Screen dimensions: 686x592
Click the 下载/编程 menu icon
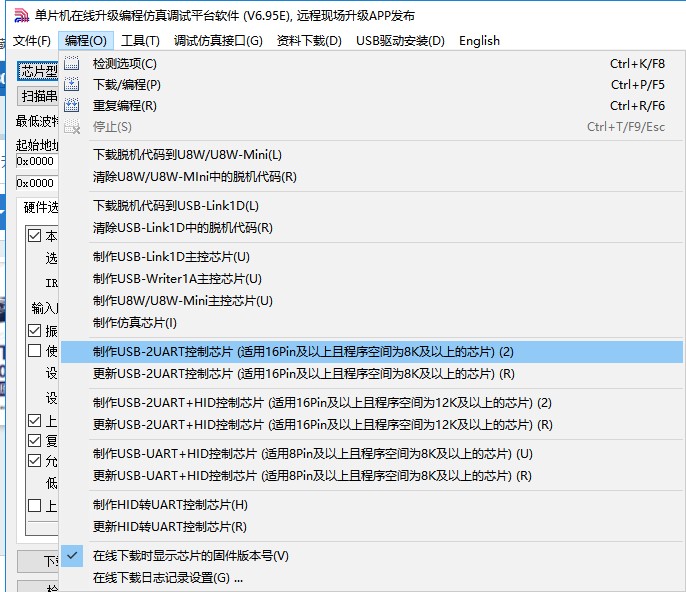(72, 84)
